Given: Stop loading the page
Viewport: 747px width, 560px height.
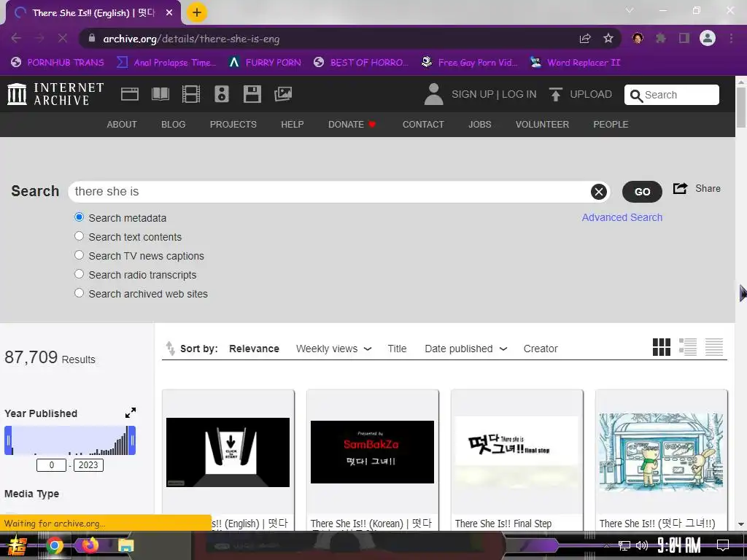Looking at the screenshot, I should click(x=63, y=38).
